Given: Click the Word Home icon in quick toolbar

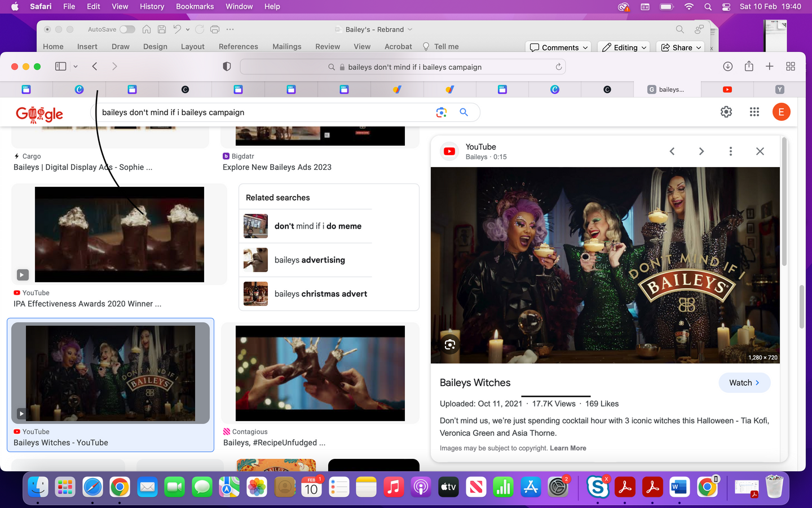Looking at the screenshot, I should [147, 29].
